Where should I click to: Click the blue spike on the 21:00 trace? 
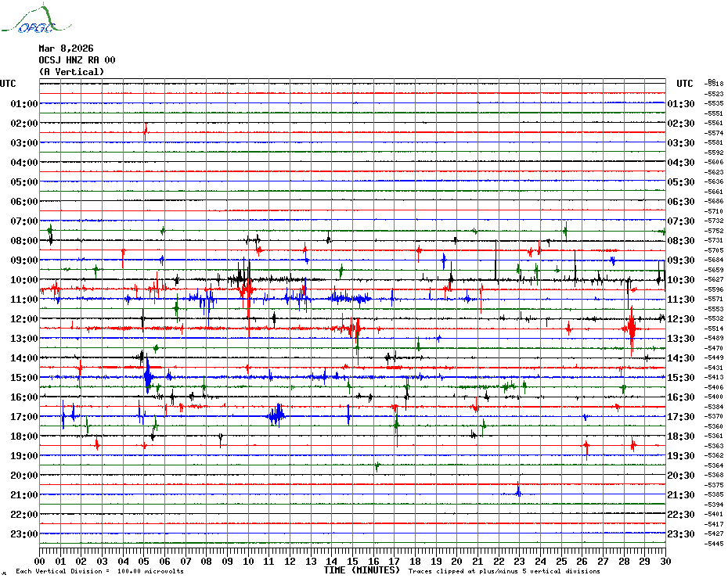[x=518, y=492]
